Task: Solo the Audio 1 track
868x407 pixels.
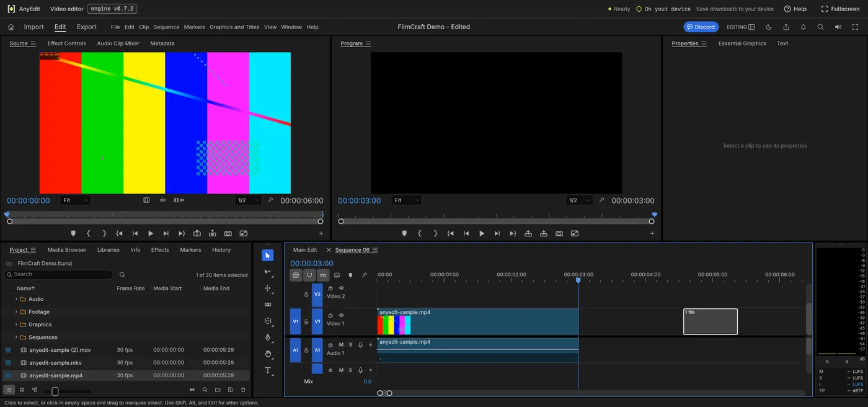Action: (x=350, y=344)
